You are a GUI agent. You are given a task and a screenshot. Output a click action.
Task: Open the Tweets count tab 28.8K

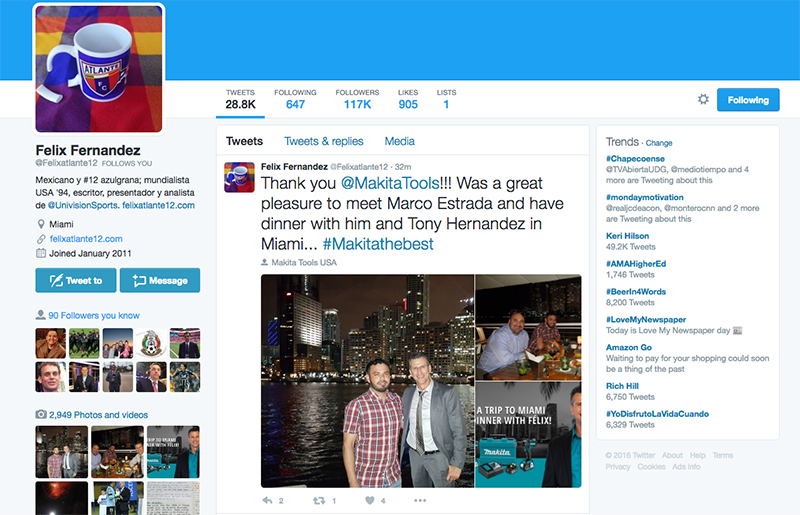[x=240, y=100]
